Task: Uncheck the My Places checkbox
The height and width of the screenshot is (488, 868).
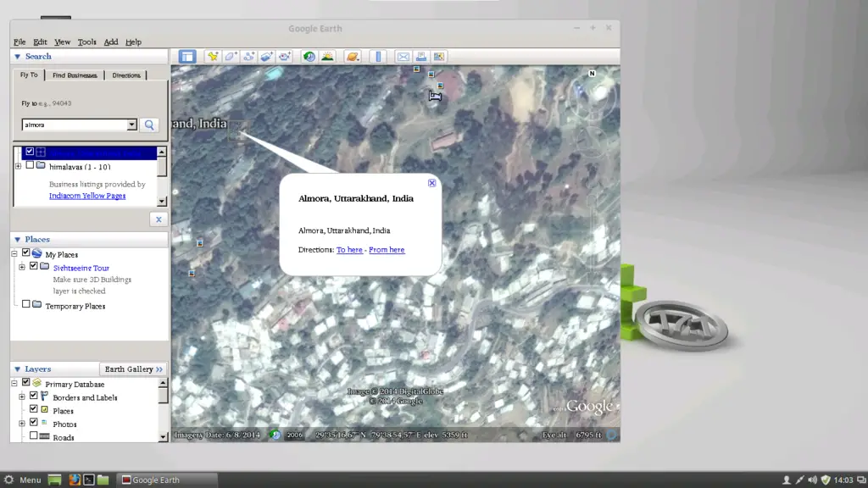Action: (x=25, y=252)
